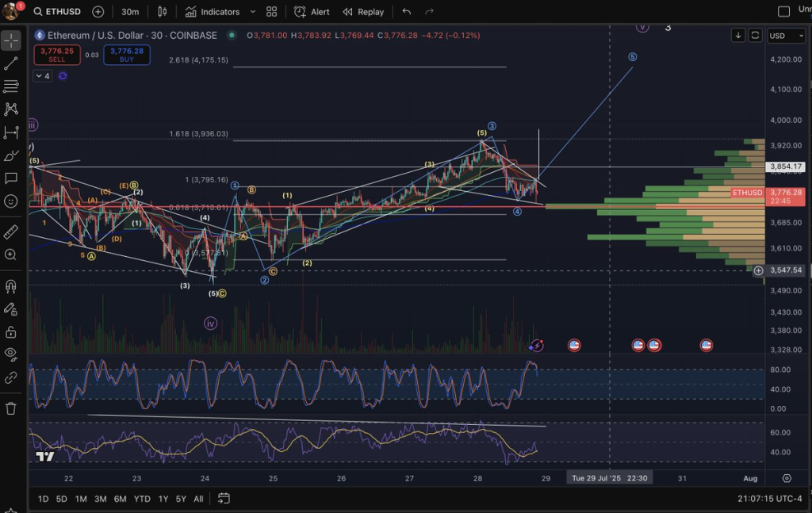
Task: Click the undo arrow in top toolbar
Action: (407, 12)
